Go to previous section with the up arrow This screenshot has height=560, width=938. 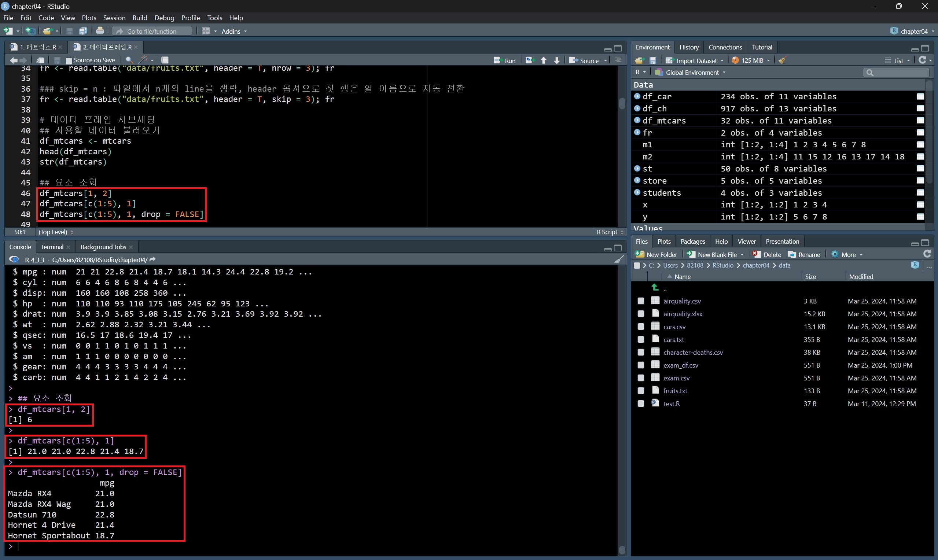[543, 60]
